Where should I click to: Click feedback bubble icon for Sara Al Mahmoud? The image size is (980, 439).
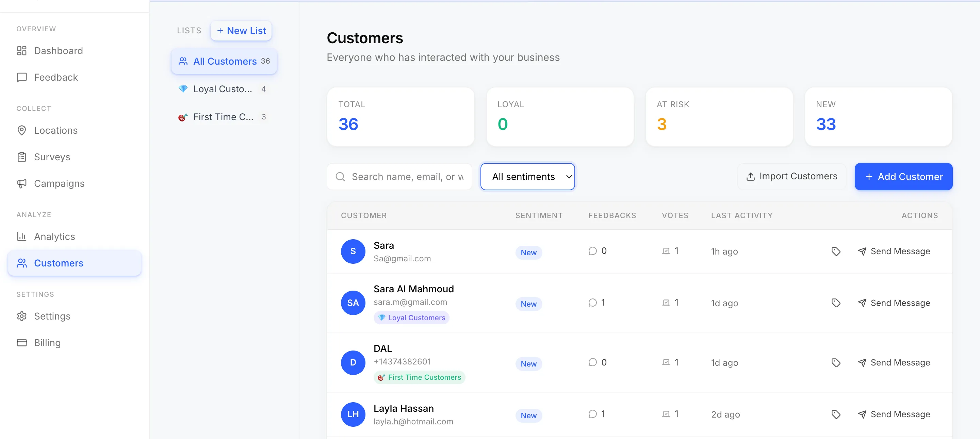tap(592, 303)
